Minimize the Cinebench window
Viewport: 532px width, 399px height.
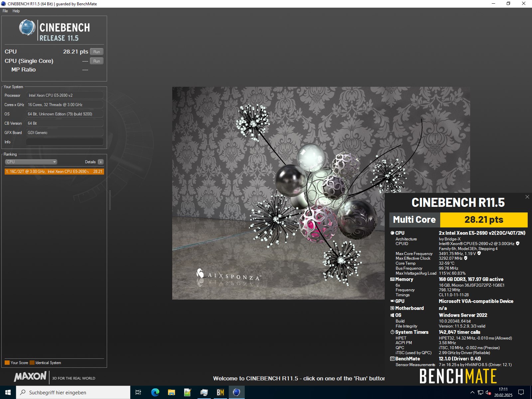[493, 4]
